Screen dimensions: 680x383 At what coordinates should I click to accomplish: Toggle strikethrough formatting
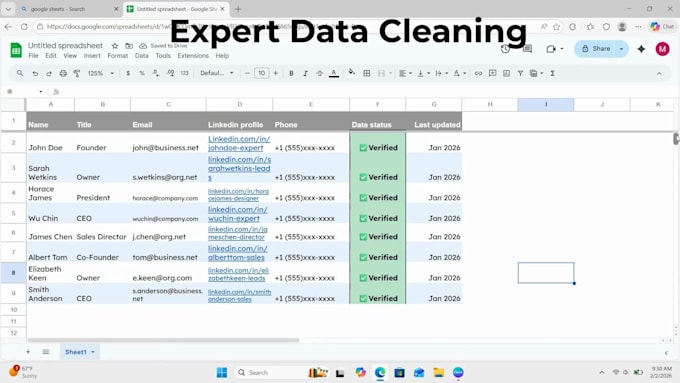tap(320, 73)
